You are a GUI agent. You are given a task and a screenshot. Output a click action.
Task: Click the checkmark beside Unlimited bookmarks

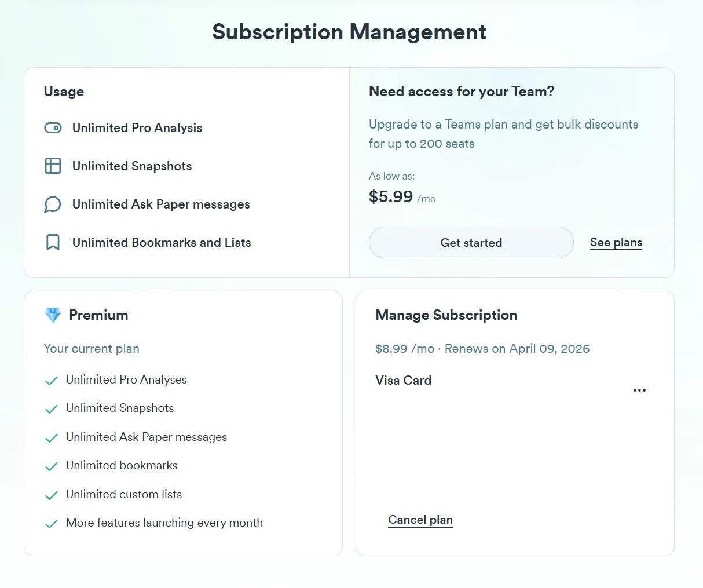click(x=52, y=466)
